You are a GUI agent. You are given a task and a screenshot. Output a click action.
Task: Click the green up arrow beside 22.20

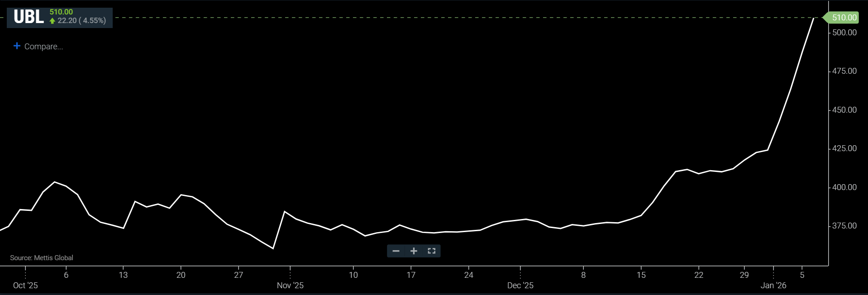(x=52, y=21)
